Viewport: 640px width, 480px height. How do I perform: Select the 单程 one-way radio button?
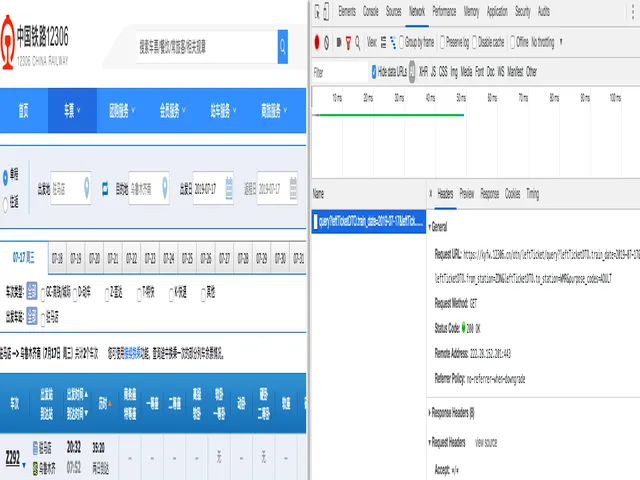[x=6, y=175]
